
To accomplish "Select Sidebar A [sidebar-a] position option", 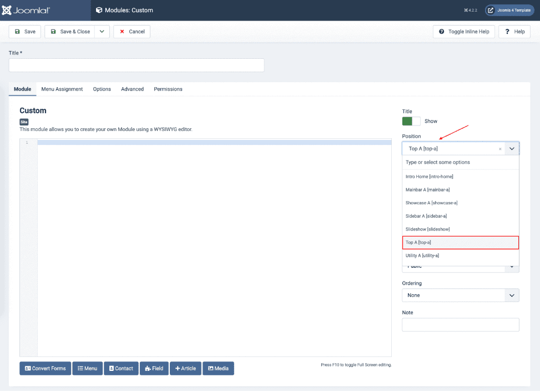I will 426,216.
